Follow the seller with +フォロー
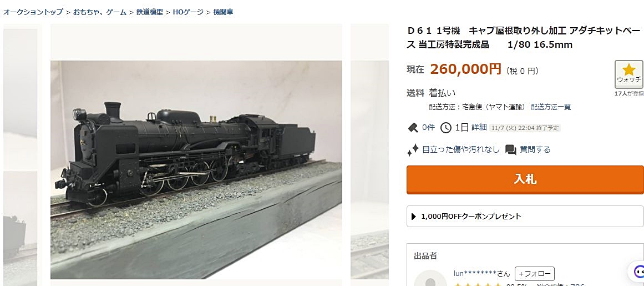The width and height of the screenshot is (644, 286). tap(534, 274)
